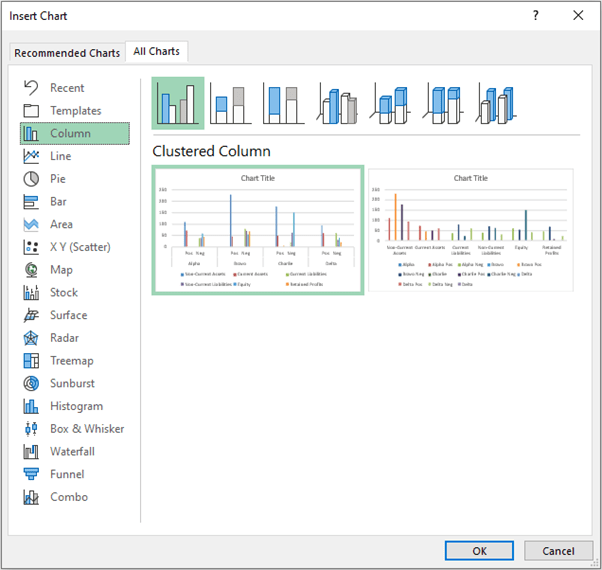
Task: Click the X Y Scatter category icon
Action: 31,247
